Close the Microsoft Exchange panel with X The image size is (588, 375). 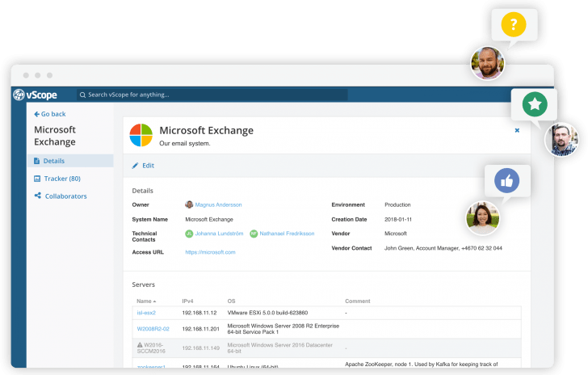pos(517,130)
